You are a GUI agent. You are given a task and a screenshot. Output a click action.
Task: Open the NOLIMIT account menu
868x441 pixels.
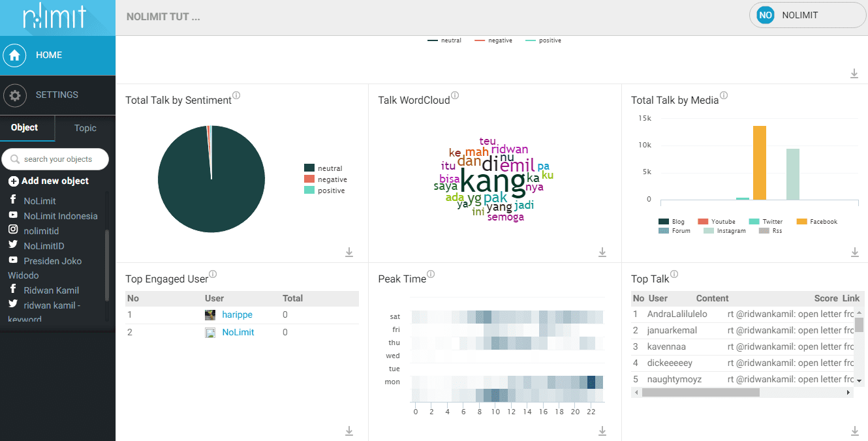pos(807,15)
